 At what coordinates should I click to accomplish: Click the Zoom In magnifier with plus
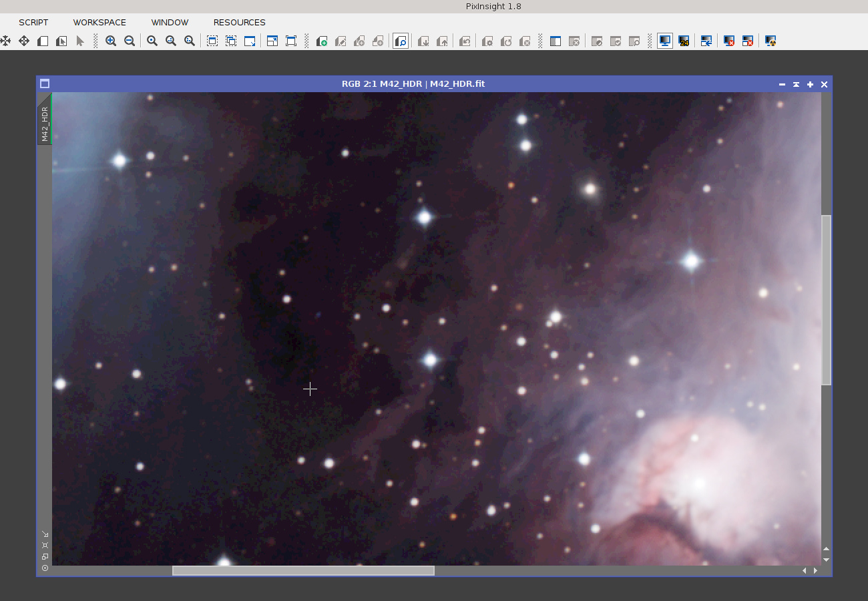click(111, 41)
